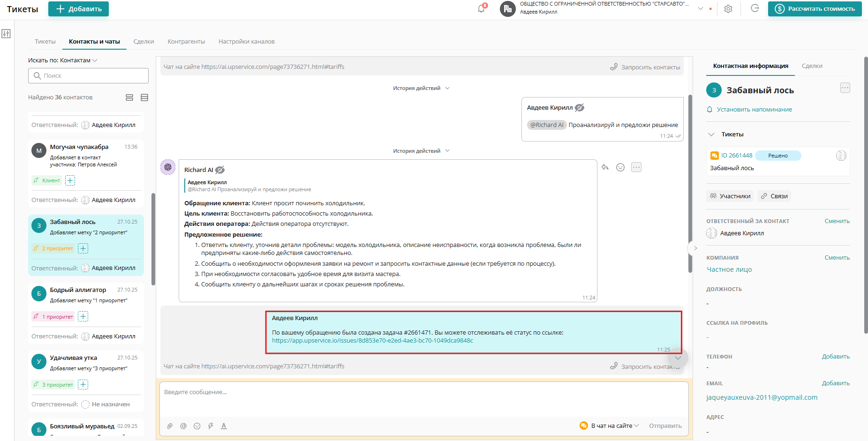Toggle the crossed-eye icon beside Авдеев Кирилл

click(580, 107)
